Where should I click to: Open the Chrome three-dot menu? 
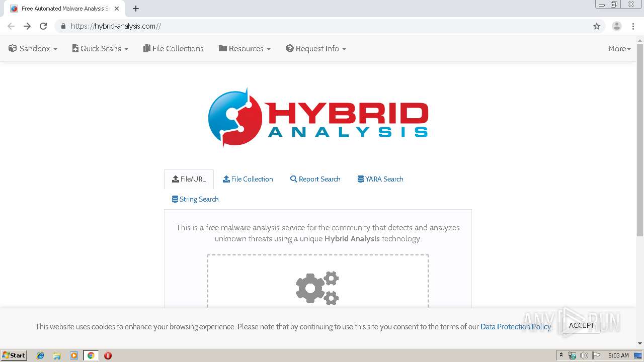coord(633,26)
